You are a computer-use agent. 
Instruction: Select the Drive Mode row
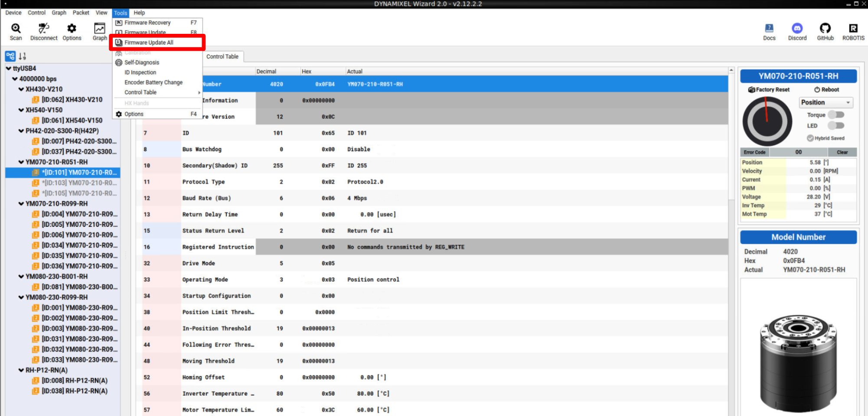point(432,263)
